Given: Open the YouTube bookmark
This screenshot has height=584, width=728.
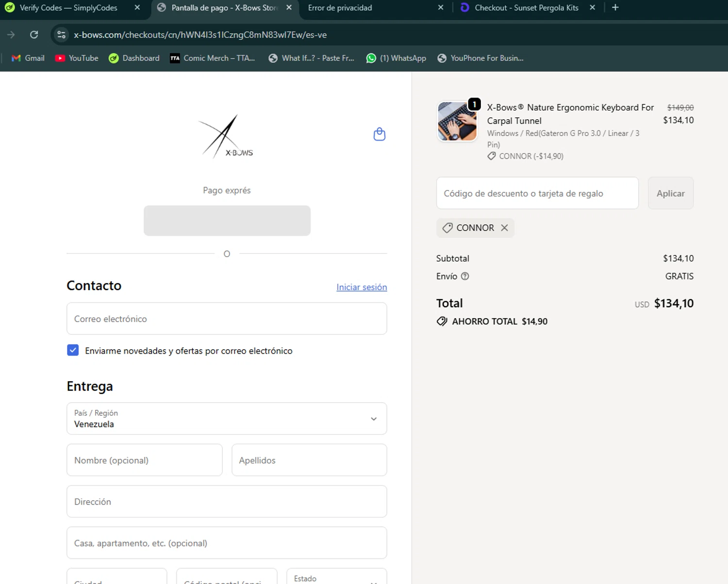Looking at the screenshot, I should 77,58.
